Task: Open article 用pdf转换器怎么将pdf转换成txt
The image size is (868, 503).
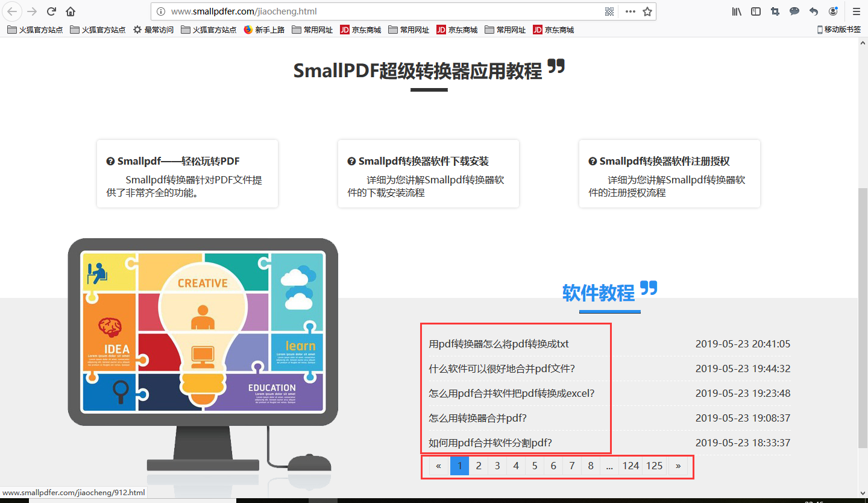Action: tap(498, 344)
